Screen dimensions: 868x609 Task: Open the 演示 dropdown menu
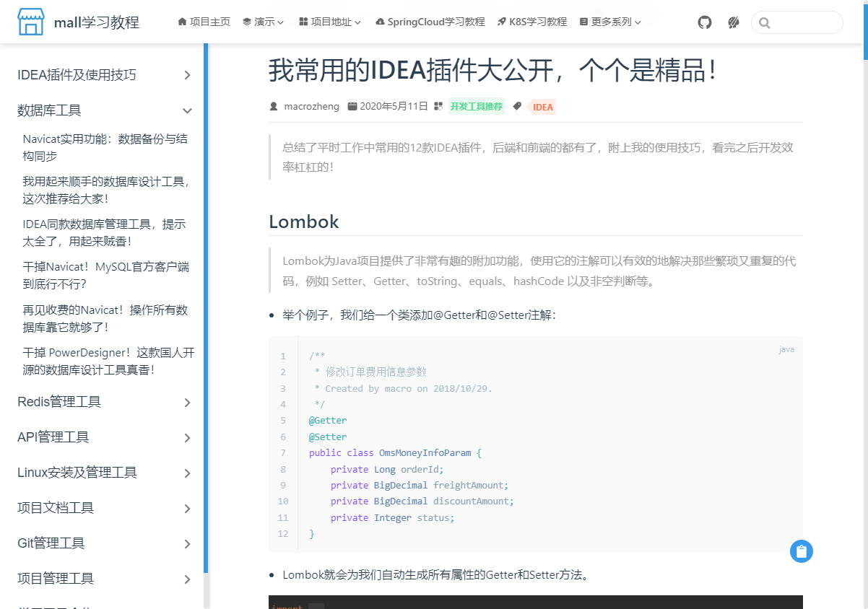coord(264,22)
